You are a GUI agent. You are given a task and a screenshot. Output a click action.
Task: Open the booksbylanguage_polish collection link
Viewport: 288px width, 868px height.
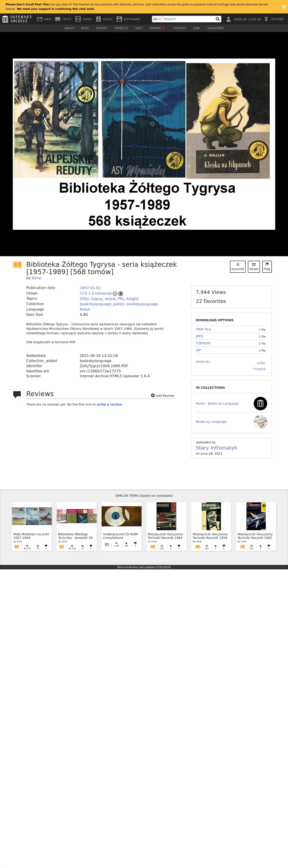(102, 304)
